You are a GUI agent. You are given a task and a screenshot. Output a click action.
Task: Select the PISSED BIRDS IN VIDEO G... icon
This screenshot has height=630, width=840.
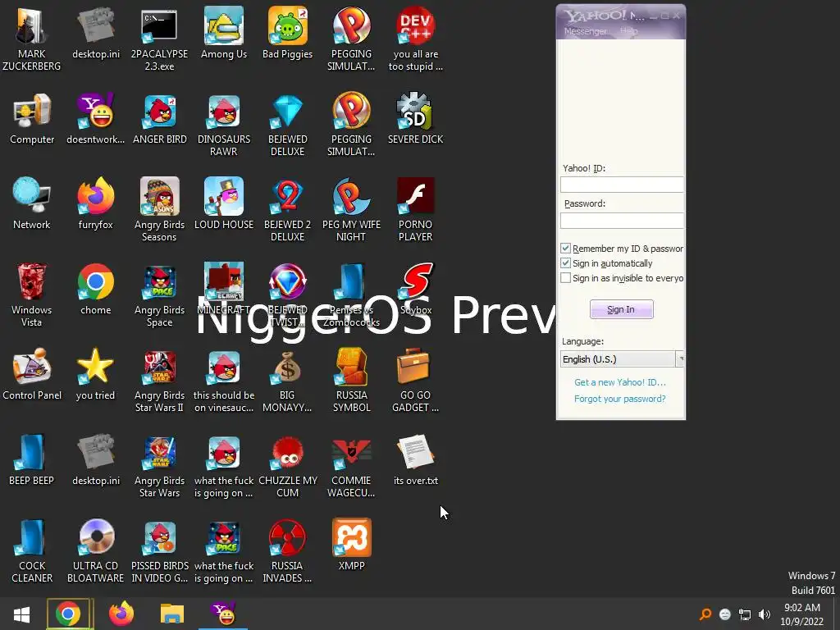point(160,550)
